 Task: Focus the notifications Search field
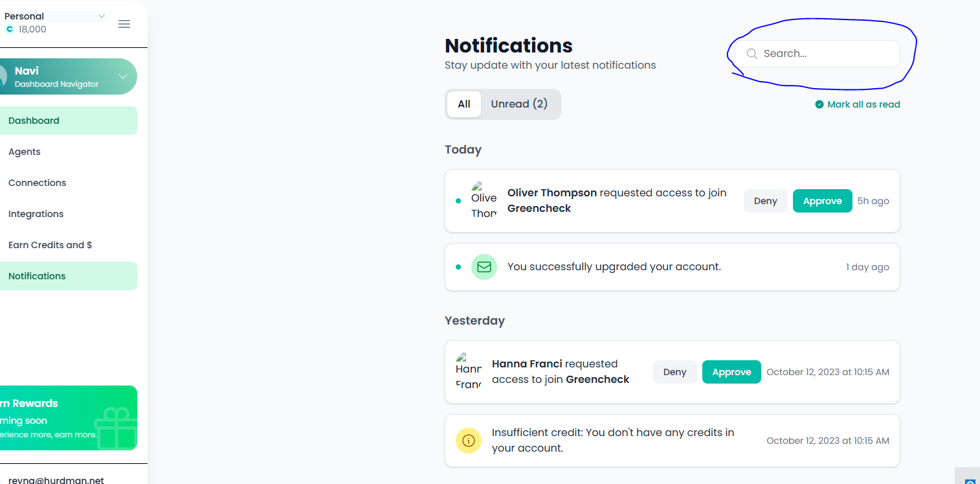point(818,54)
